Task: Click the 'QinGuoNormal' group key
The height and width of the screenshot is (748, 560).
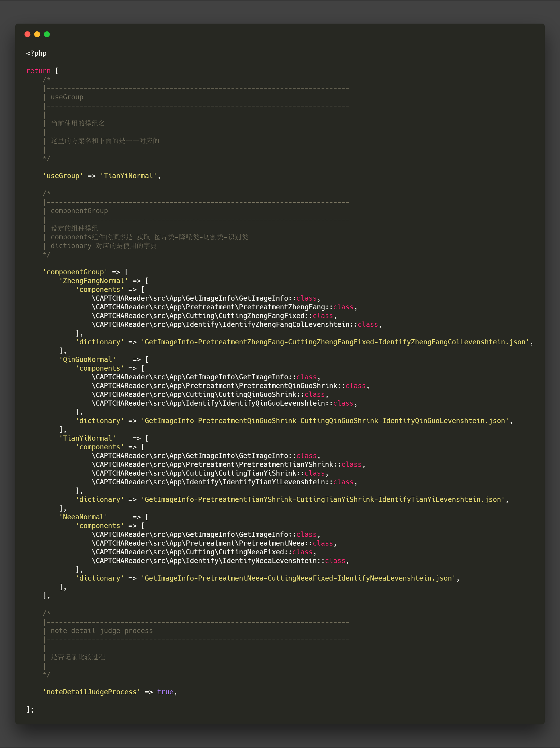Action: (x=87, y=359)
